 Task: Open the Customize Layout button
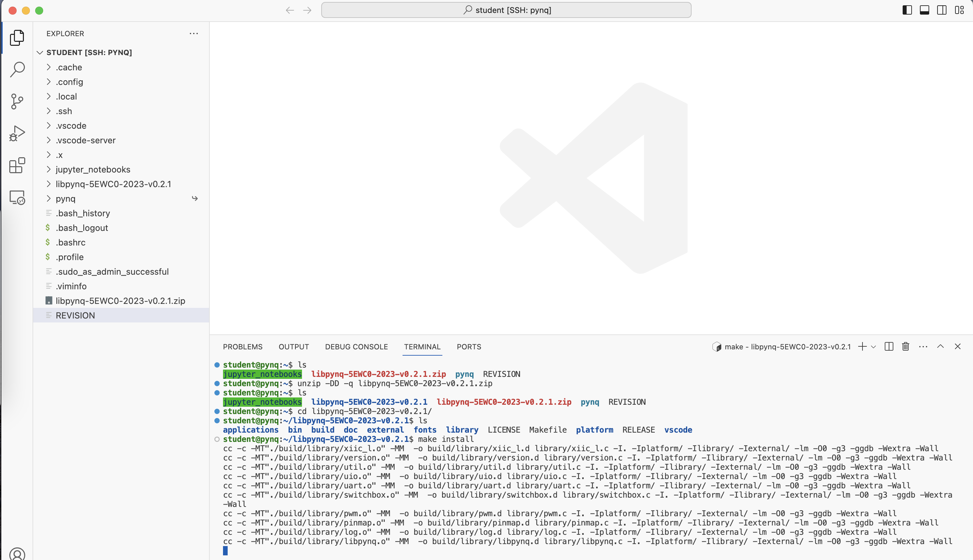coord(959,10)
